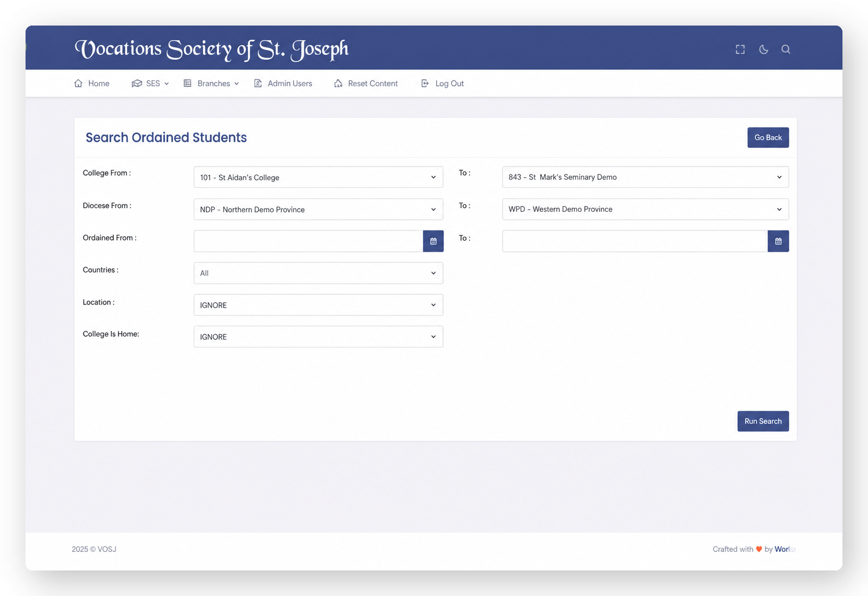Click the Go Back button
Image resolution: width=868 pixels, height=596 pixels.
768,137
